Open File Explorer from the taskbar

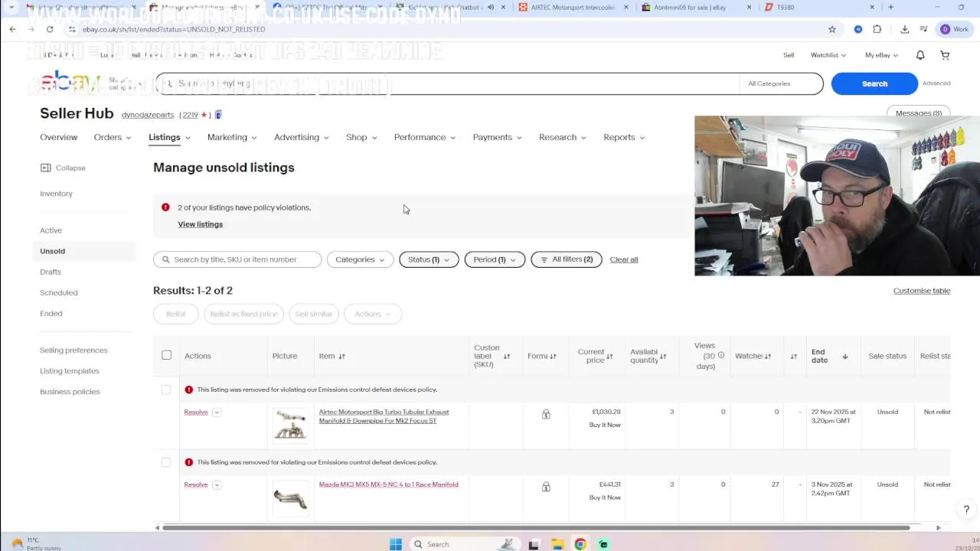point(557,544)
